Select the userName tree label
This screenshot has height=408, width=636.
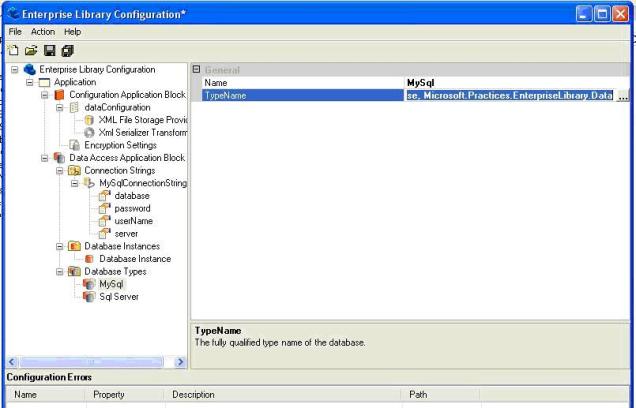coord(133,221)
